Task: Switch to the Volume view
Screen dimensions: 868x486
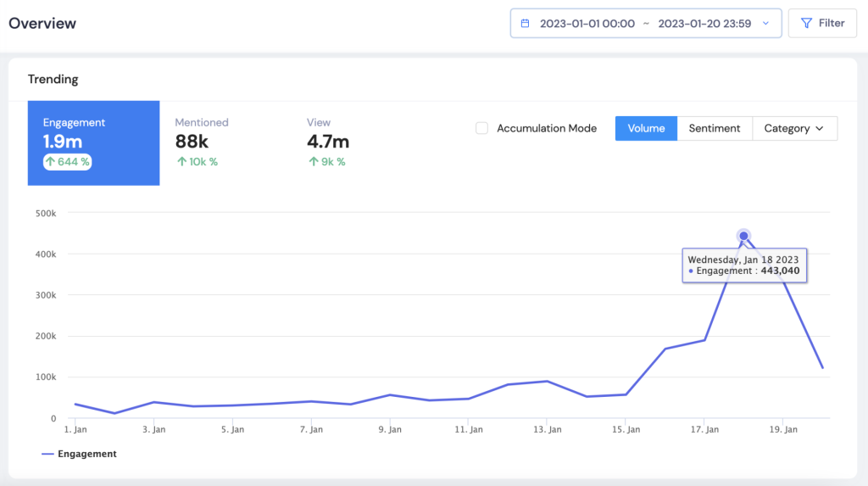Action: 646,128
